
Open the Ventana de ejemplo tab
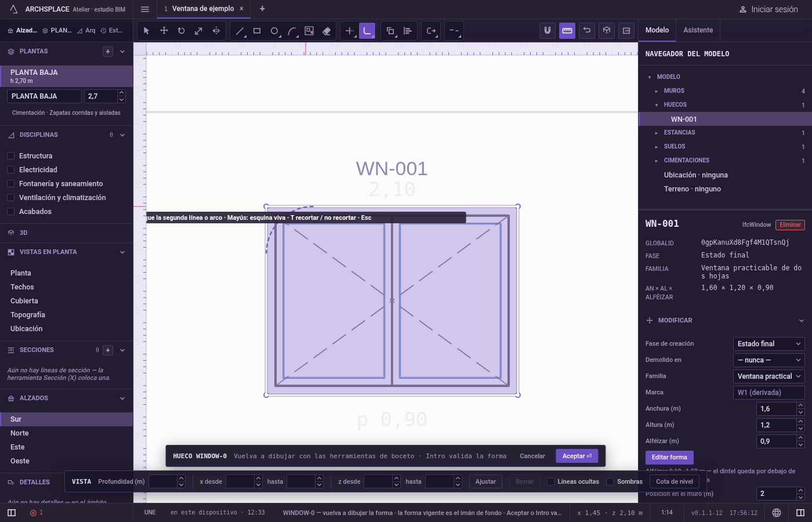click(x=203, y=9)
